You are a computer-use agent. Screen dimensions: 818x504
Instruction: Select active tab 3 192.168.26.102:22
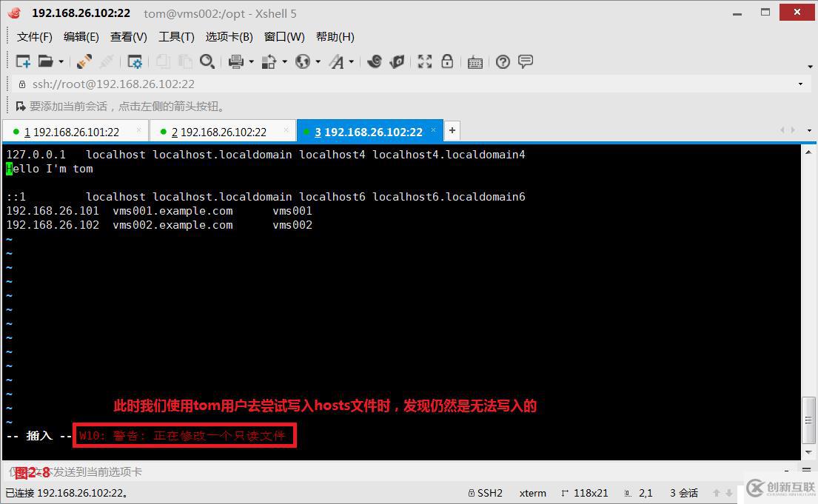(369, 132)
